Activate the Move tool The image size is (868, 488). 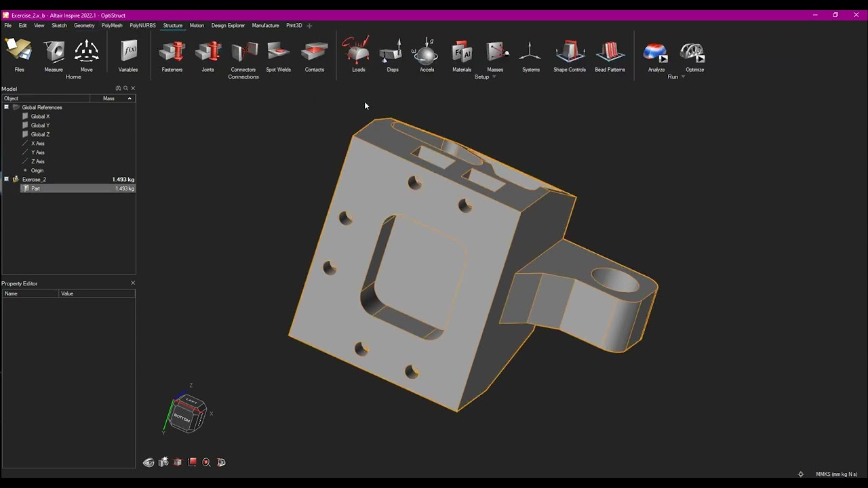pyautogui.click(x=87, y=56)
